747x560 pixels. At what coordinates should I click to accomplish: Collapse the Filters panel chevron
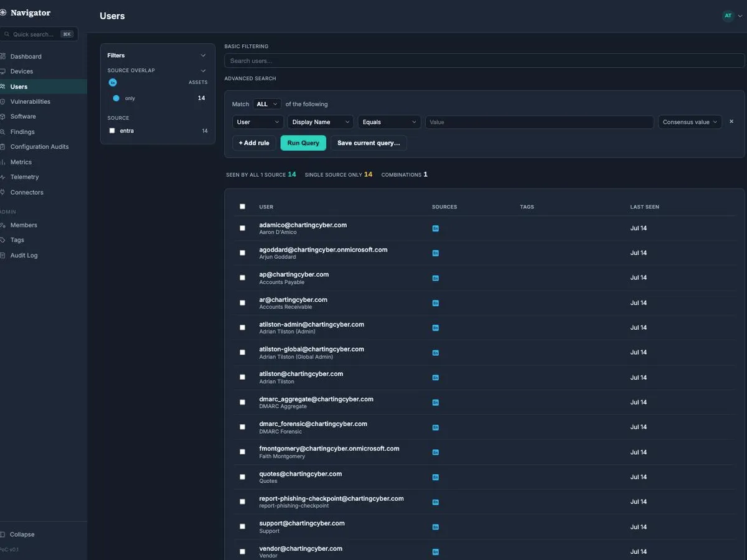[x=203, y=55]
